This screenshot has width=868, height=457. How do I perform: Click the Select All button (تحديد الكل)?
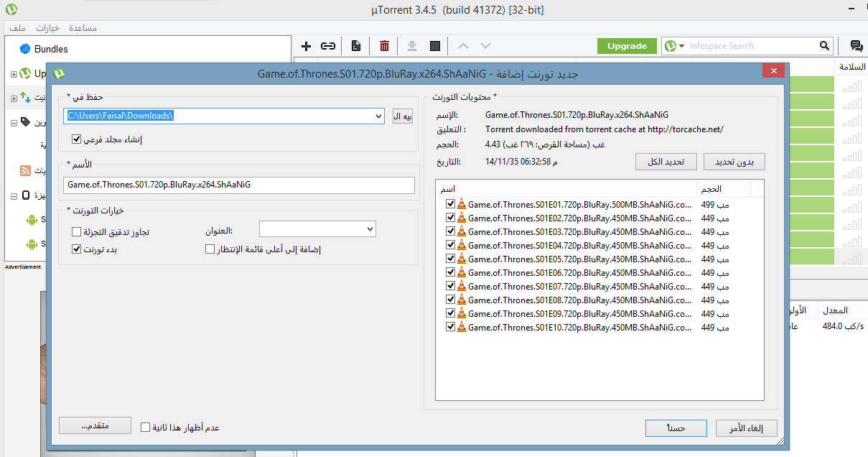(666, 162)
